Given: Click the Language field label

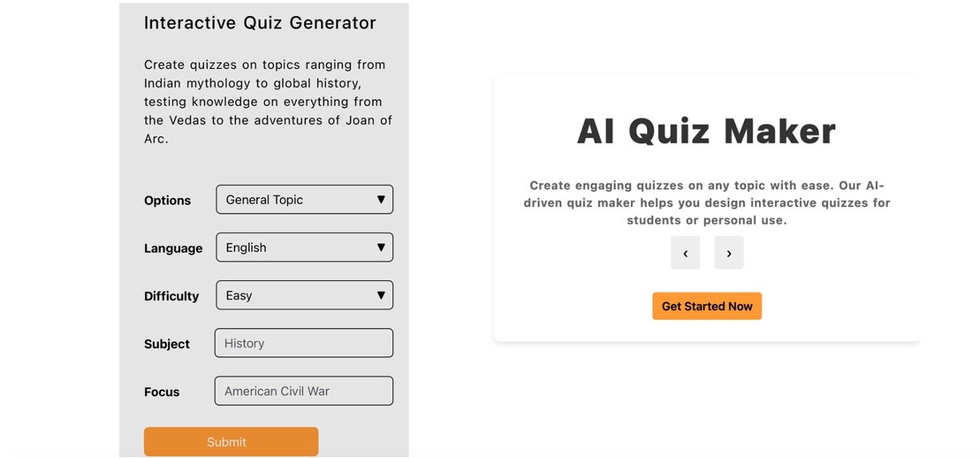Looking at the screenshot, I should point(173,249).
